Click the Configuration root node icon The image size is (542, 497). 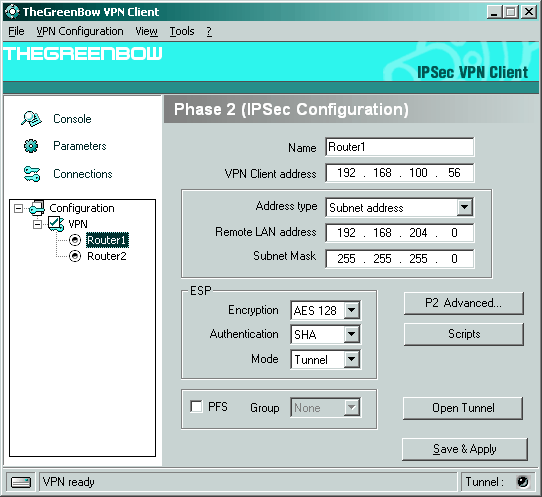pyautogui.click(x=37, y=208)
